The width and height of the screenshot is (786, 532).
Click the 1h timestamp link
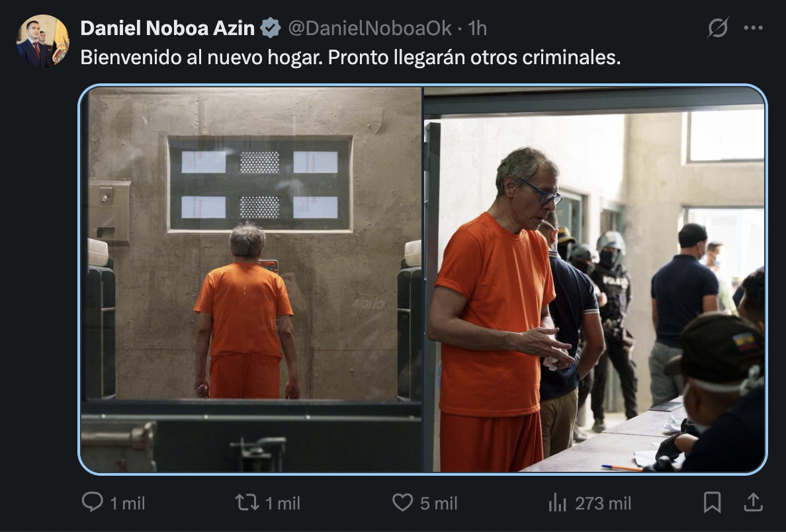click(x=477, y=28)
